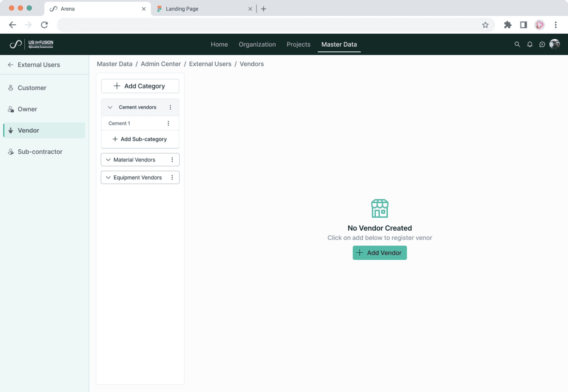Open Material Vendors more options

click(x=172, y=160)
